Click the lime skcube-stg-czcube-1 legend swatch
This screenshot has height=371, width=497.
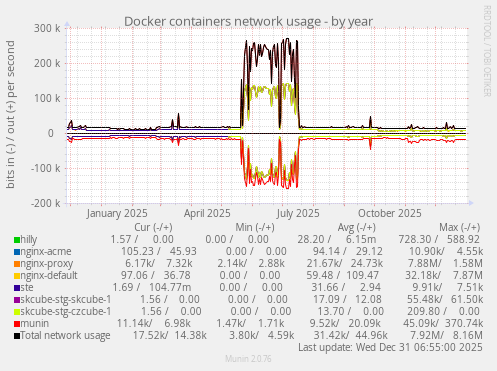(x=17, y=312)
